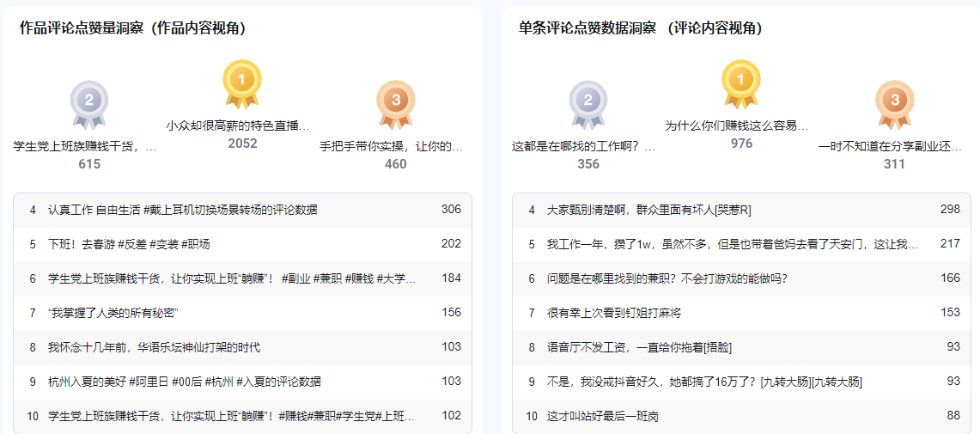Click the bronze rank 3 medal in 作品评论点赞量洞察
This screenshot has width=980, height=434.
[x=395, y=102]
